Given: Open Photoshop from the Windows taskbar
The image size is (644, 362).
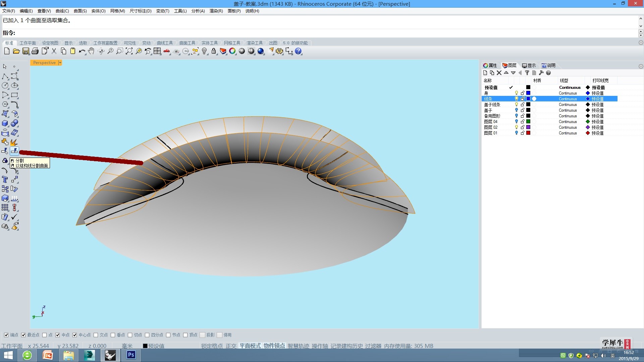Looking at the screenshot, I should [131, 355].
